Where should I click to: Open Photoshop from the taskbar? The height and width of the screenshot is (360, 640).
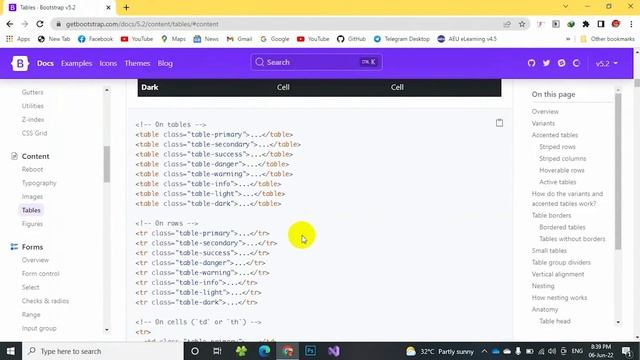(x=310, y=351)
